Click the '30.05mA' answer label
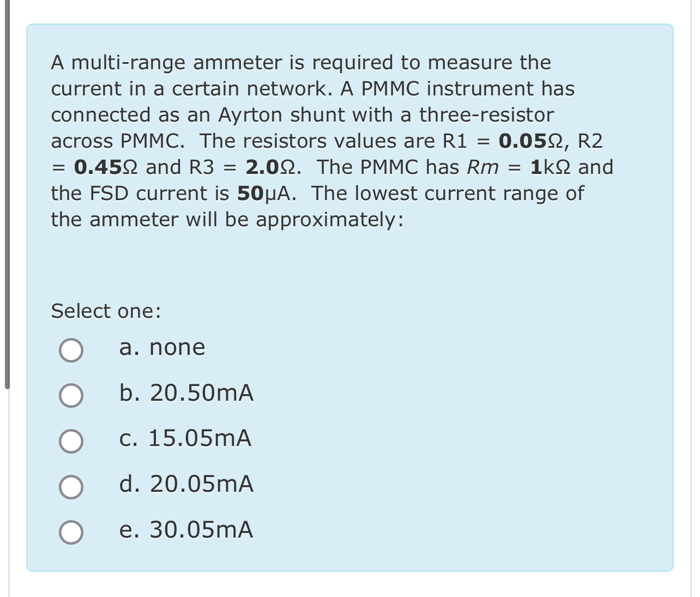This screenshot has width=700, height=597. tap(186, 529)
